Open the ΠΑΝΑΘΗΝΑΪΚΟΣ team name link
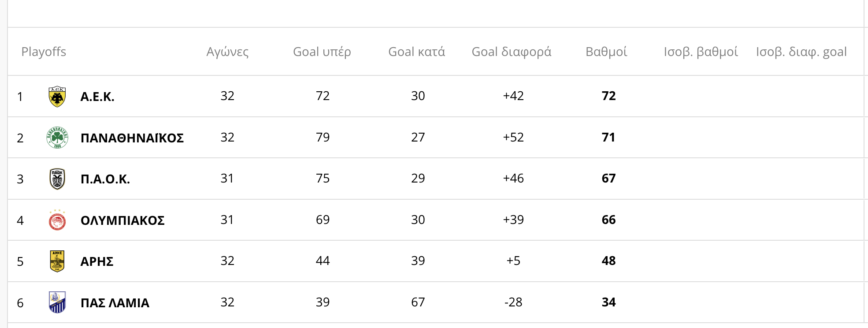Viewport: 868px width, 328px height. (x=132, y=138)
